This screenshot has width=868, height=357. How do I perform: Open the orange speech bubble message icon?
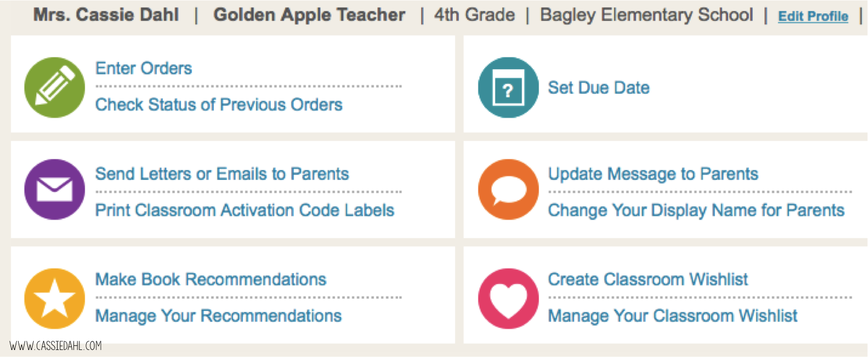508,189
